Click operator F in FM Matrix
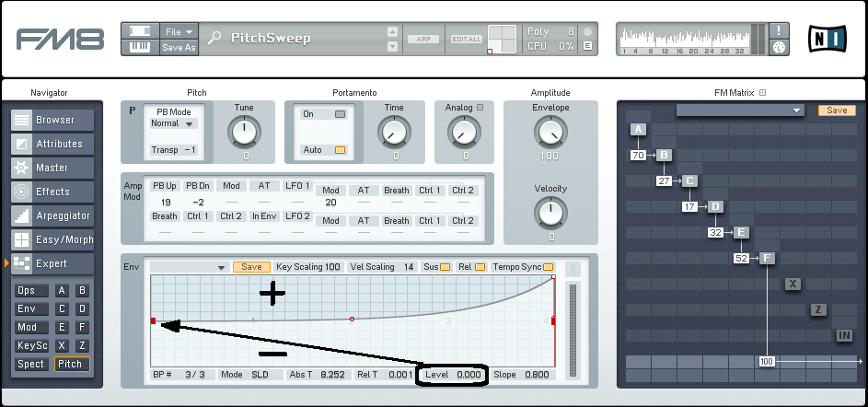 (x=767, y=258)
